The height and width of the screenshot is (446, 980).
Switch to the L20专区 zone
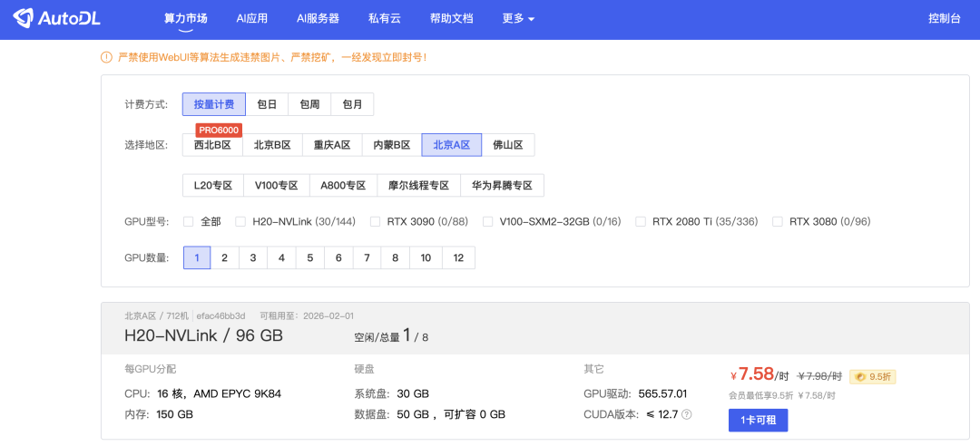click(212, 186)
